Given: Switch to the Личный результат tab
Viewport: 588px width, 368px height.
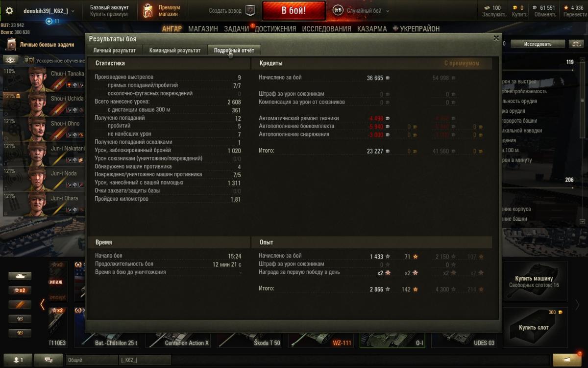Looking at the screenshot, I should click(x=115, y=50).
